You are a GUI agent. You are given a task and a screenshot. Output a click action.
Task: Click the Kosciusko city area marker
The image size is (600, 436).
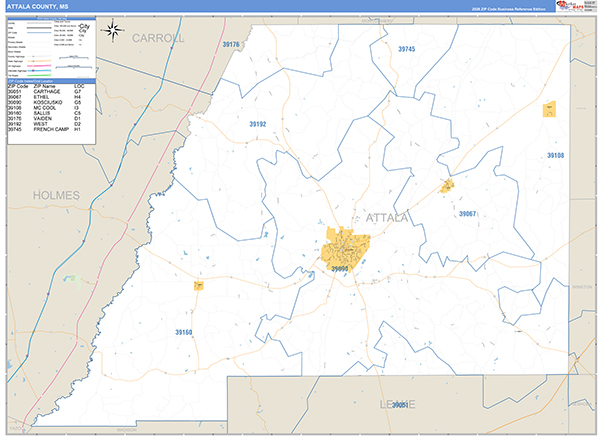pos(346,246)
